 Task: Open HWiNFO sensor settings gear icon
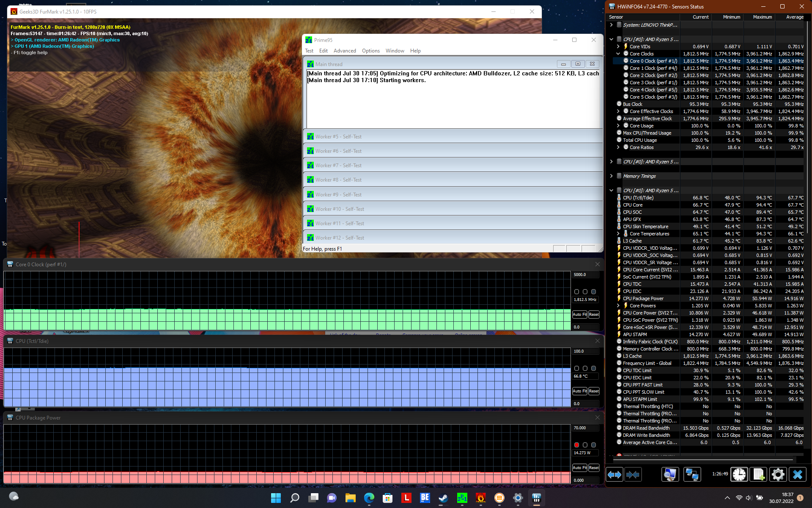tap(778, 475)
